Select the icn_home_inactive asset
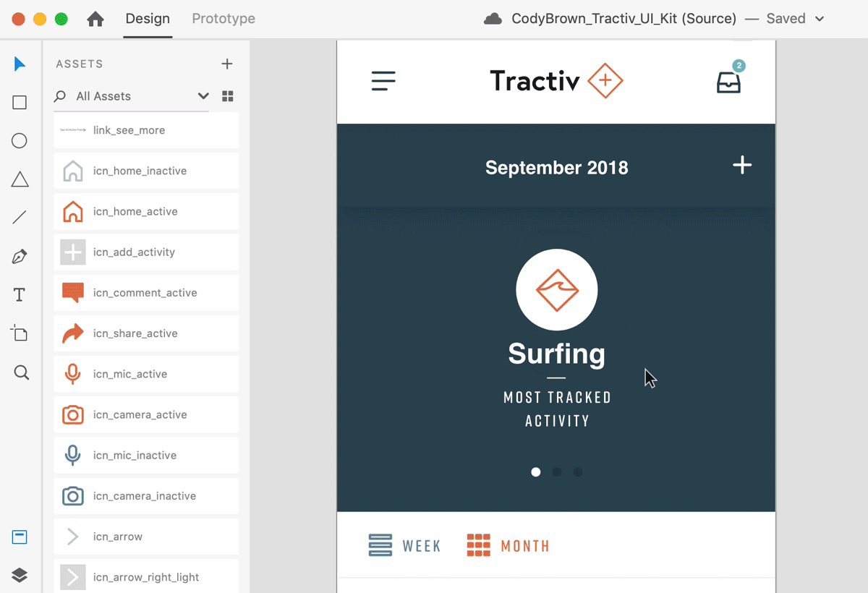The height and width of the screenshot is (593, 868). 146,171
